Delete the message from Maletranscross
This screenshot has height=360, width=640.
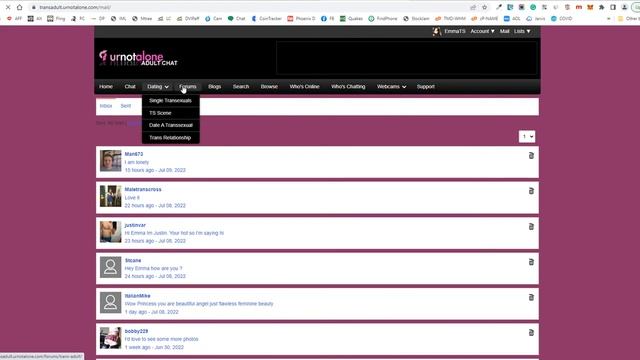tap(531, 191)
